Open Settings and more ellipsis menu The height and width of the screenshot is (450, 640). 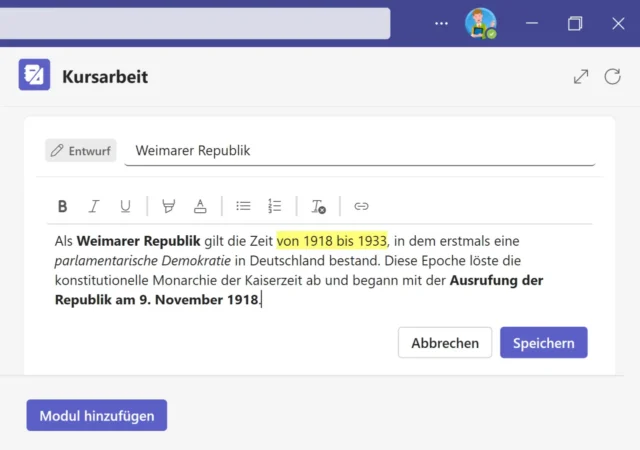442,23
